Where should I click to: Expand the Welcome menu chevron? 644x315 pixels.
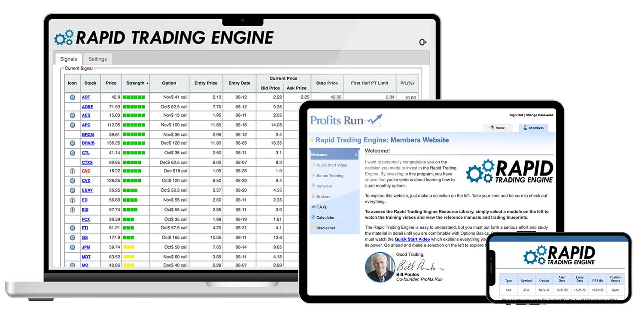tap(356, 154)
